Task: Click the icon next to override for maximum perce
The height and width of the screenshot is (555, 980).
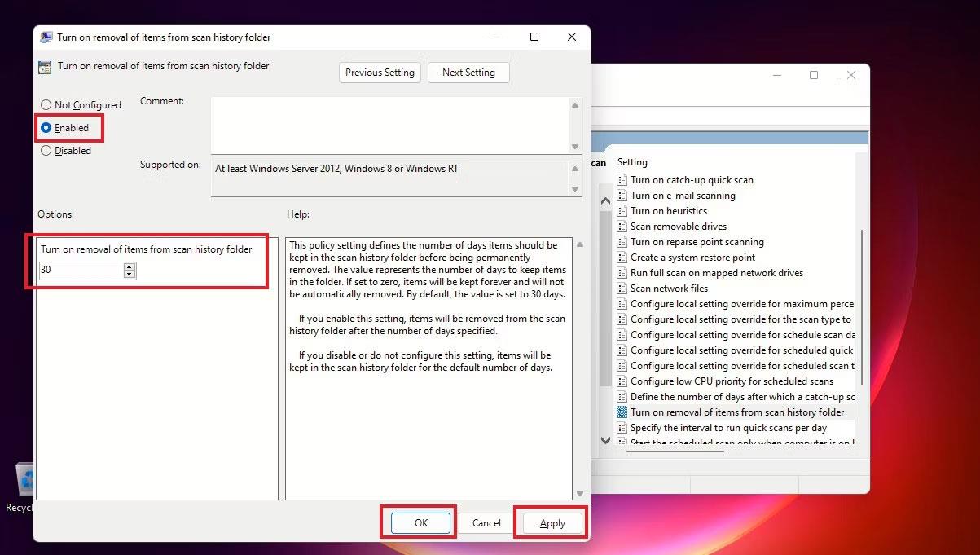Action: pos(622,304)
